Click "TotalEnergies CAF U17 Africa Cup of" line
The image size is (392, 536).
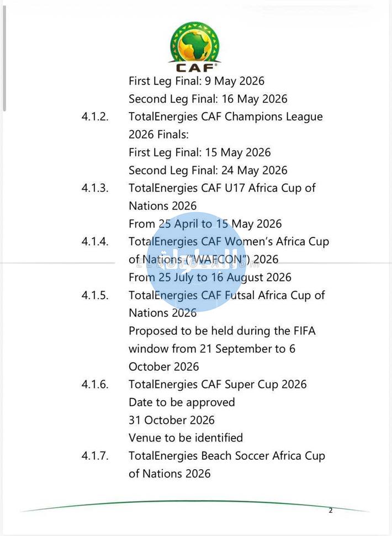click(x=222, y=188)
